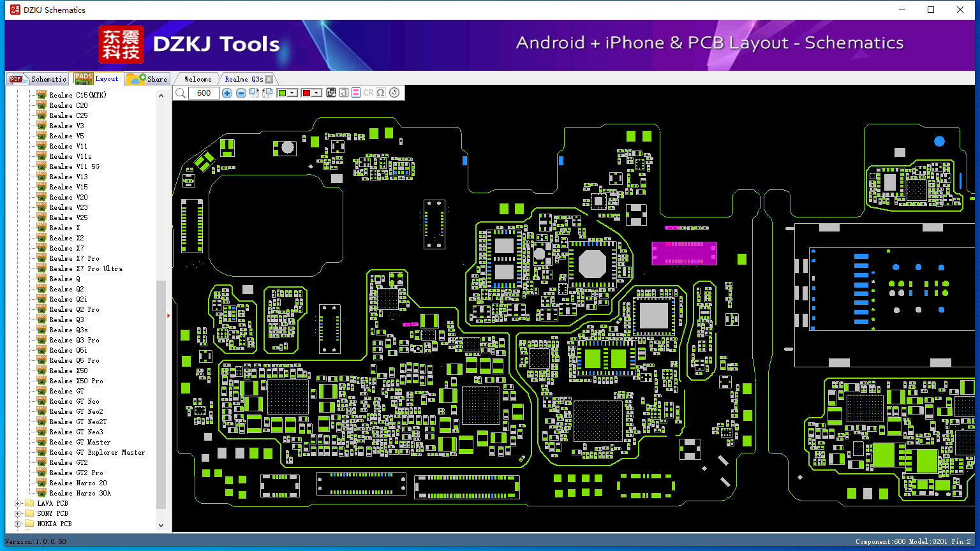Rotate the board view counter-clockwise
This screenshot has height=551, width=980.
coord(267,93)
